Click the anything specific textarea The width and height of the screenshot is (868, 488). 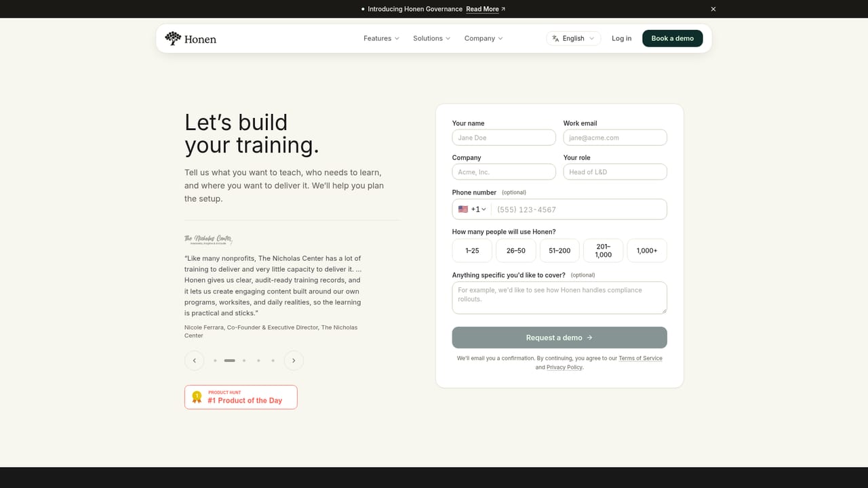click(559, 298)
